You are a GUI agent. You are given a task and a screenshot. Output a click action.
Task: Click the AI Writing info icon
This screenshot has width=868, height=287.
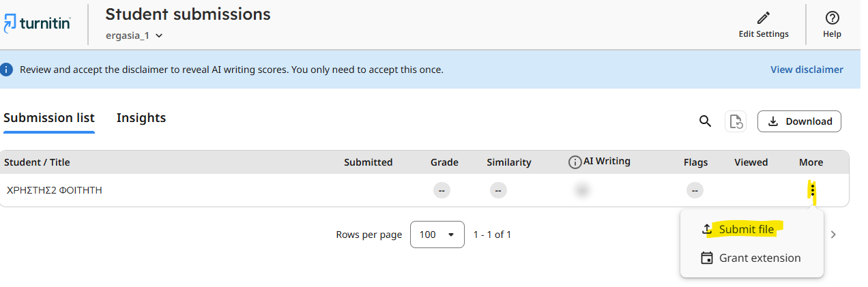coord(575,162)
